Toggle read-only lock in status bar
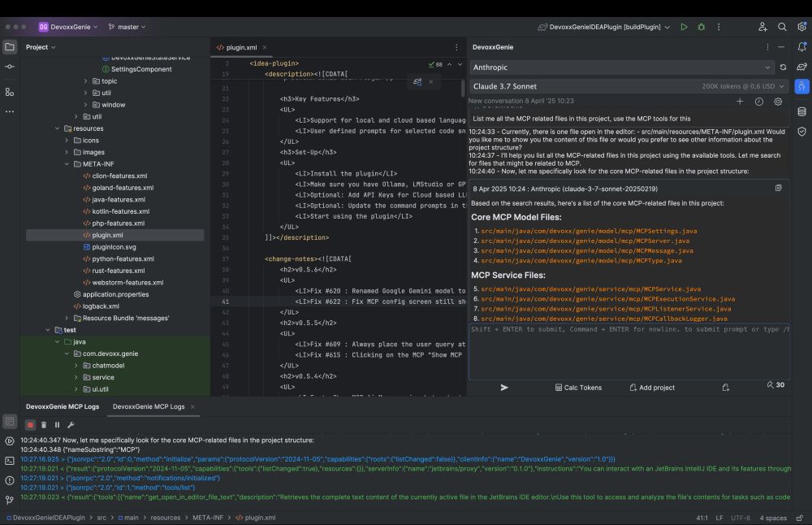The image size is (812, 525). pos(800,518)
